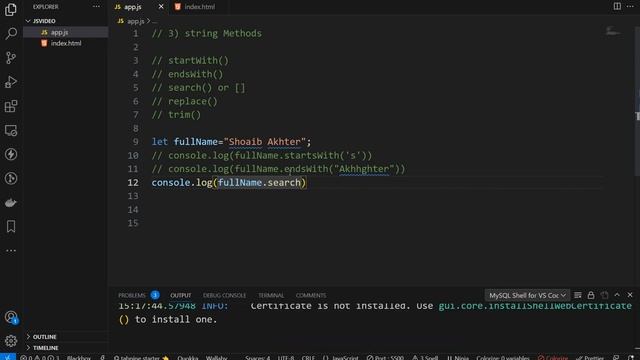Click the Ninja status bar item
The image size is (640, 360).
[458, 358]
